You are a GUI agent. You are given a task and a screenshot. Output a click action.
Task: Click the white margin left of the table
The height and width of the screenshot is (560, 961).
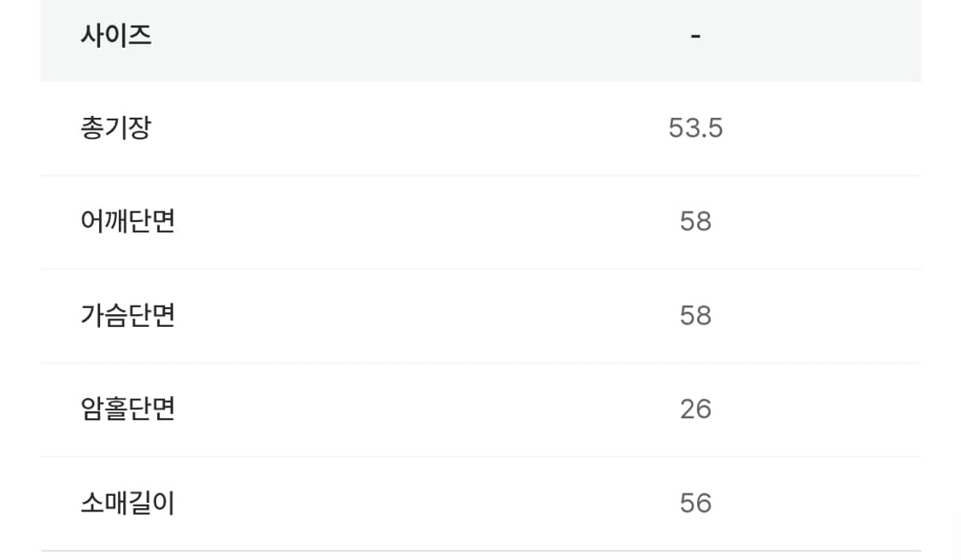coord(19,282)
